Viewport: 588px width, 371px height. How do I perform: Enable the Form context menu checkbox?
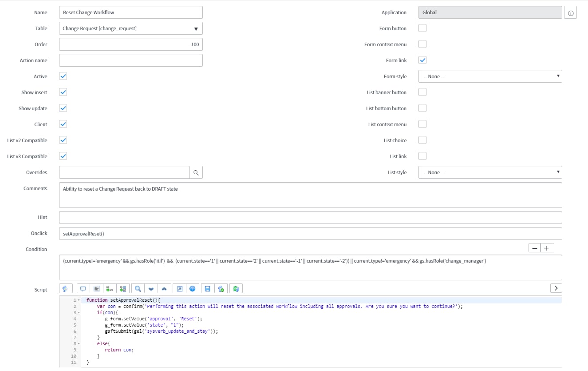[422, 44]
